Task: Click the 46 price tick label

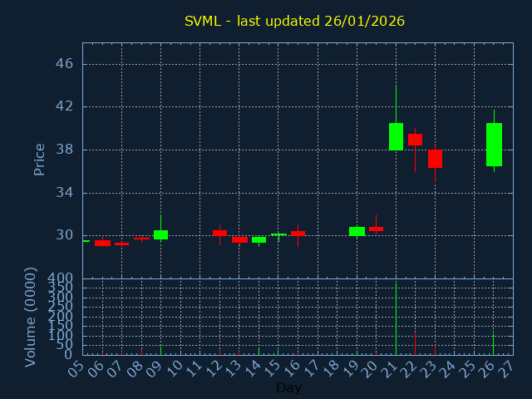Action: [66, 64]
